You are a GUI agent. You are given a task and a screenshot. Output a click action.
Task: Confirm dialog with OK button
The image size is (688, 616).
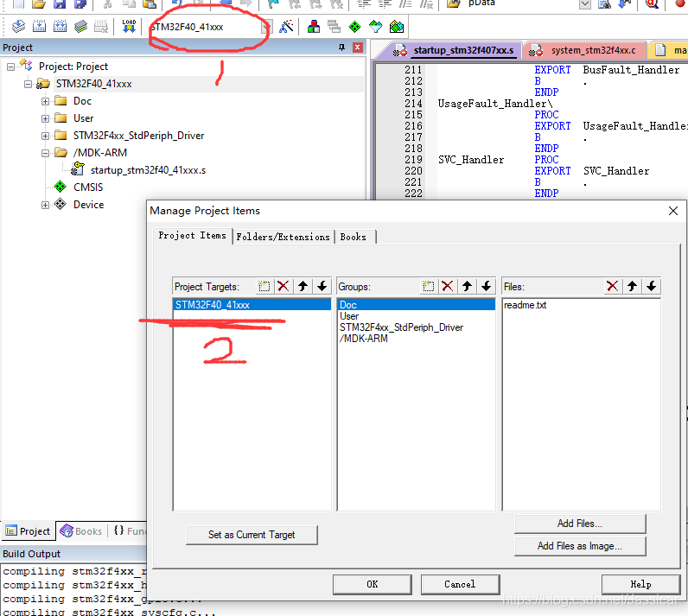click(372, 584)
